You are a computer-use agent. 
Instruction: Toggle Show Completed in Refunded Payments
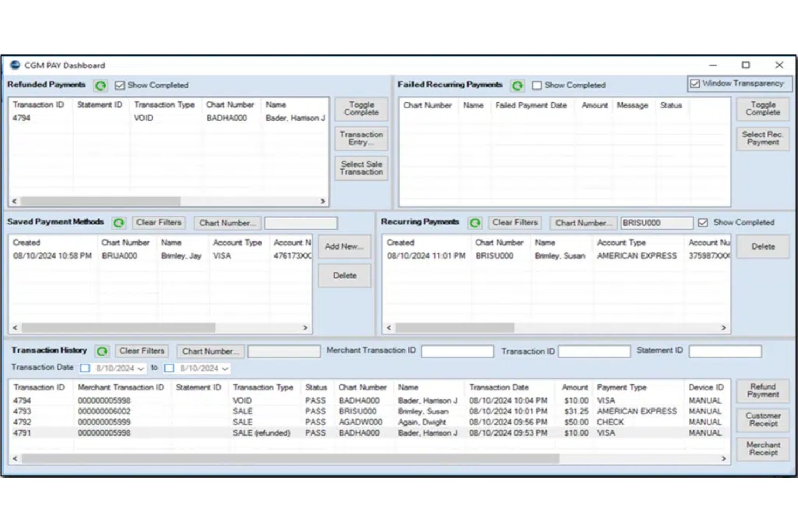(120, 86)
